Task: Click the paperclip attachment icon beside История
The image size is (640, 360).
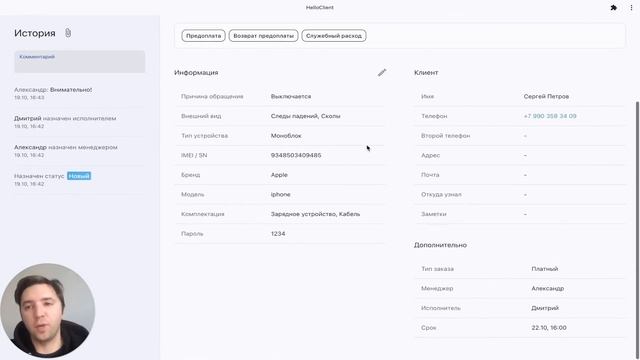Action: (68, 33)
